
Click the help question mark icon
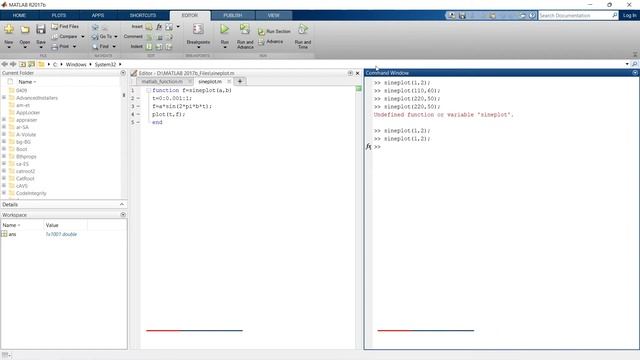pyautogui.click(x=532, y=16)
